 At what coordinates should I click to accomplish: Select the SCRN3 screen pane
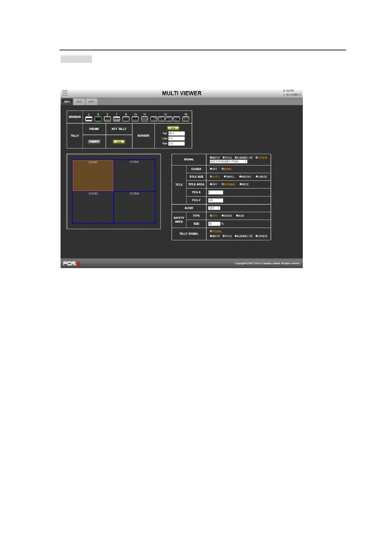point(93,207)
